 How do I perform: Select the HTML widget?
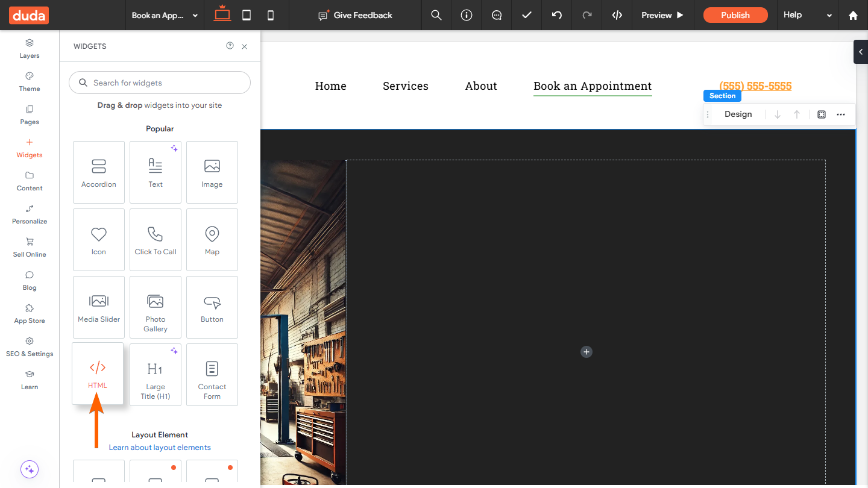pyautogui.click(x=98, y=374)
